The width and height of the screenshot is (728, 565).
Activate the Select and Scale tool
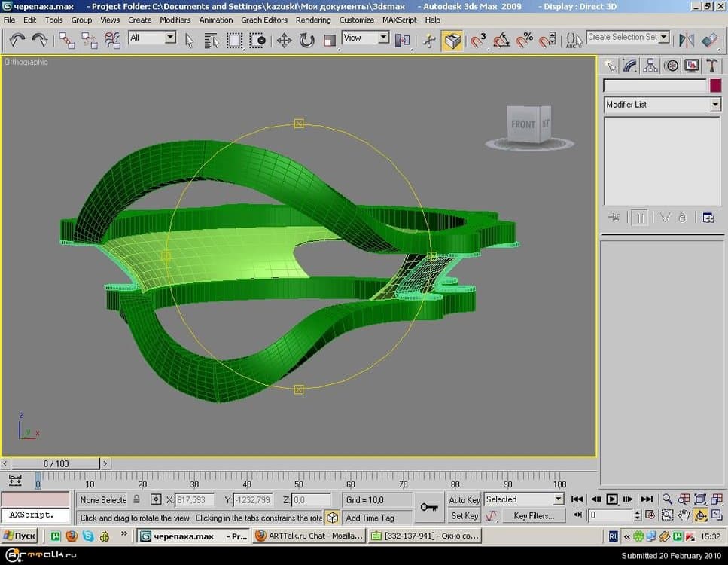(330, 41)
